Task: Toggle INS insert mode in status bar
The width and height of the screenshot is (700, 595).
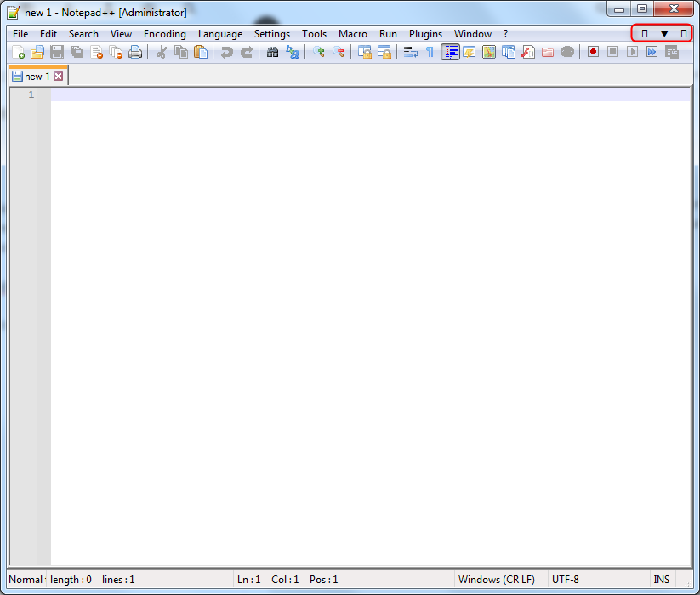Action: pyautogui.click(x=662, y=580)
